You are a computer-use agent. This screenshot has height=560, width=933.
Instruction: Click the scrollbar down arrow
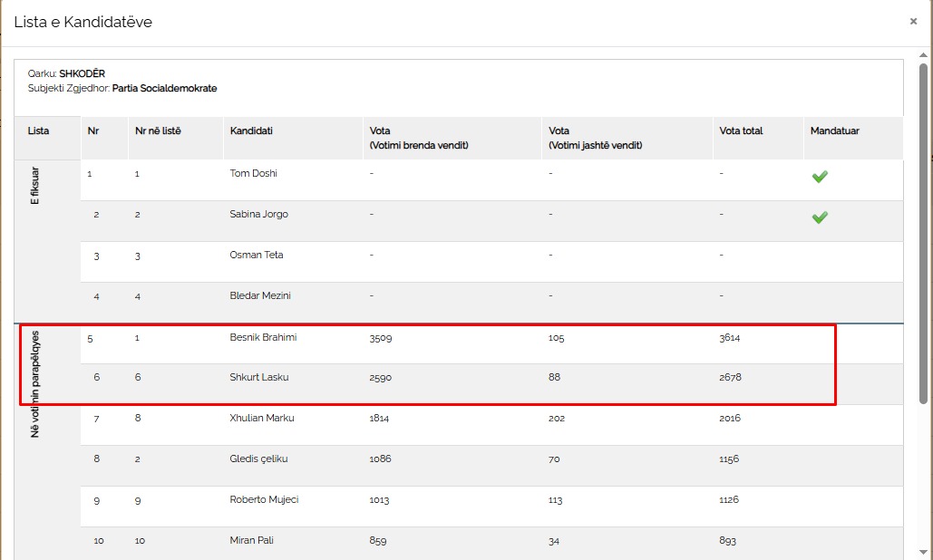click(x=923, y=551)
